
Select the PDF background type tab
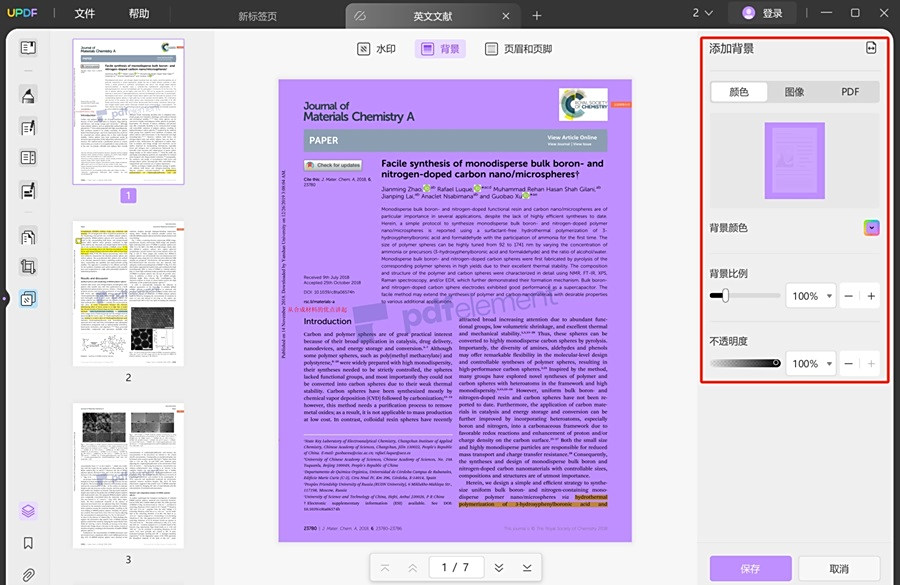pos(850,92)
